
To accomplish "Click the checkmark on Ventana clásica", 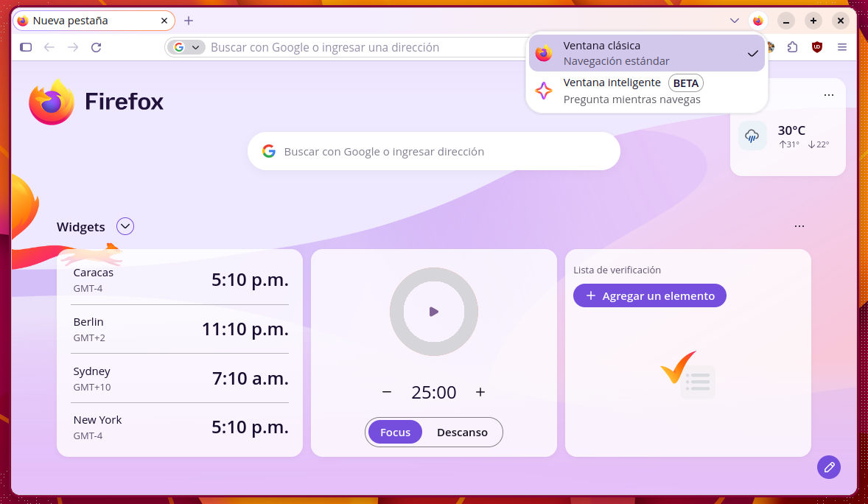I will click(752, 54).
